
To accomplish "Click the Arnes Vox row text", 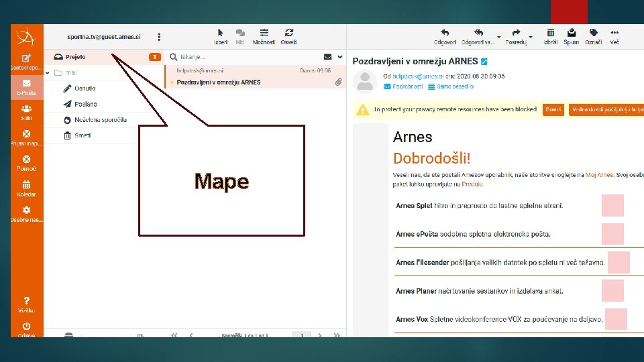I will click(x=499, y=319).
